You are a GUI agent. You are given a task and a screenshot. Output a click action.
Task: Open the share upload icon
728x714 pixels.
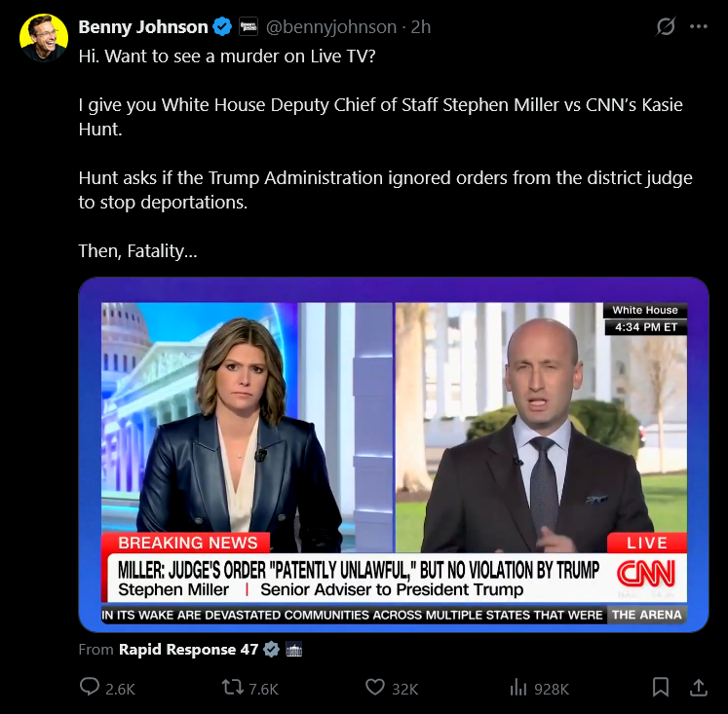pos(699,687)
